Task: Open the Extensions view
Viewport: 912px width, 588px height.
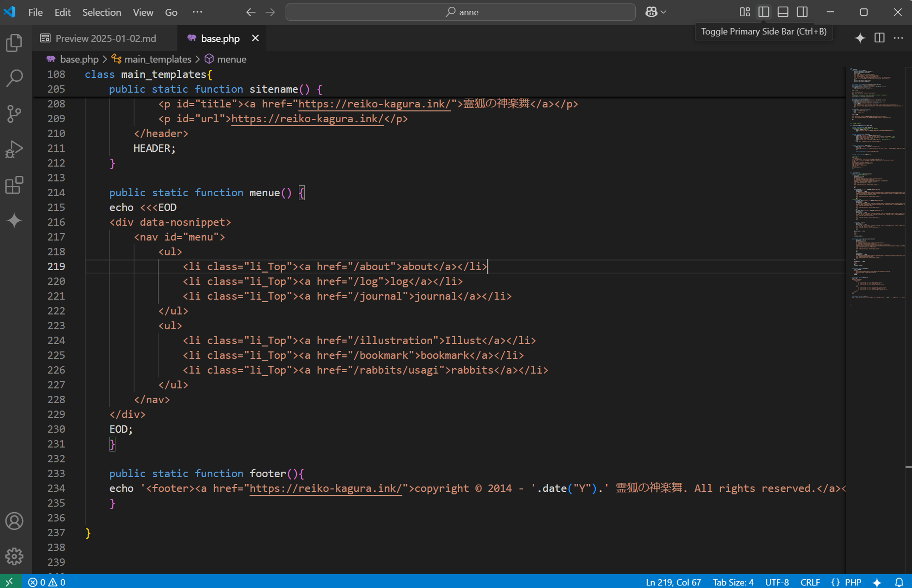Action: pyautogui.click(x=14, y=185)
